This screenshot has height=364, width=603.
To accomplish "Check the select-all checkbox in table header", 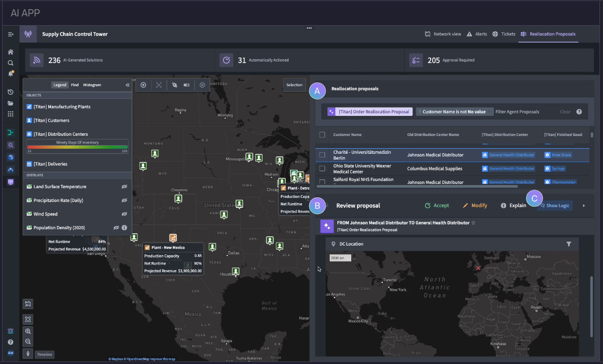I will pyautogui.click(x=322, y=135).
